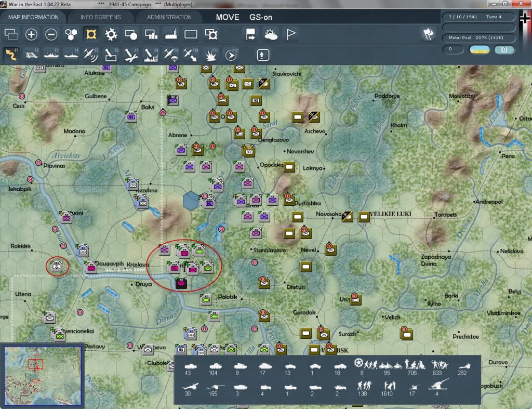Select the magenta unit counter at Daugavpils
This screenshot has height=409, width=532.
tap(90, 267)
